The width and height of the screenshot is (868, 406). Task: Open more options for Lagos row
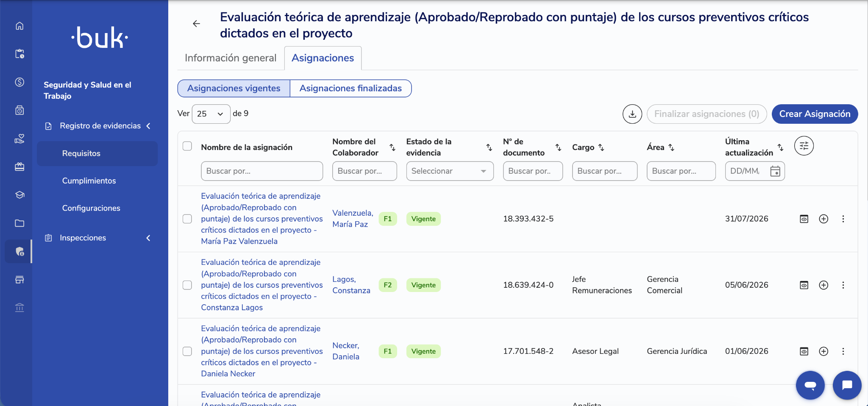click(843, 285)
